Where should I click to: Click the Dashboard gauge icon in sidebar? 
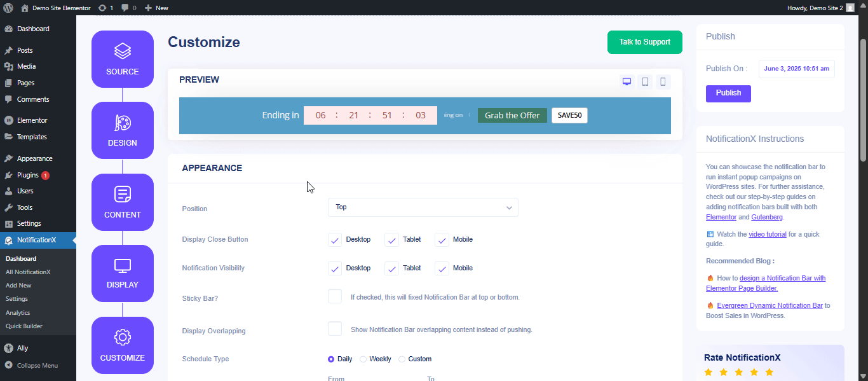[x=8, y=29]
